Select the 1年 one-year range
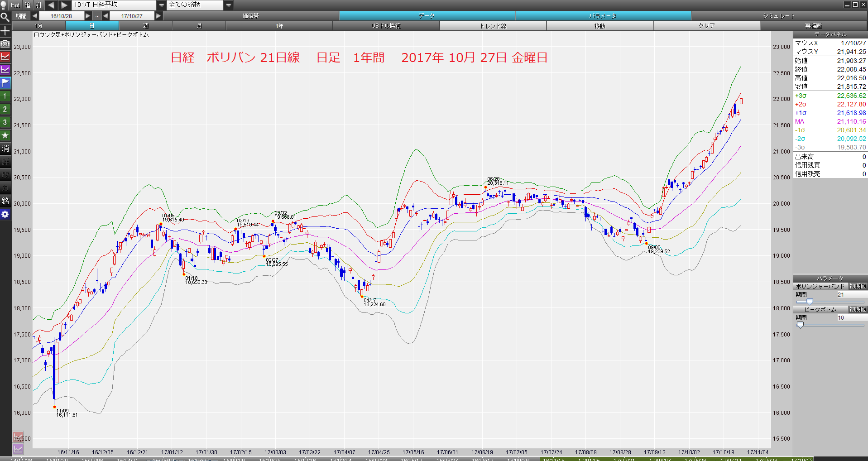Screen dimensions: 868x461 click(x=279, y=26)
